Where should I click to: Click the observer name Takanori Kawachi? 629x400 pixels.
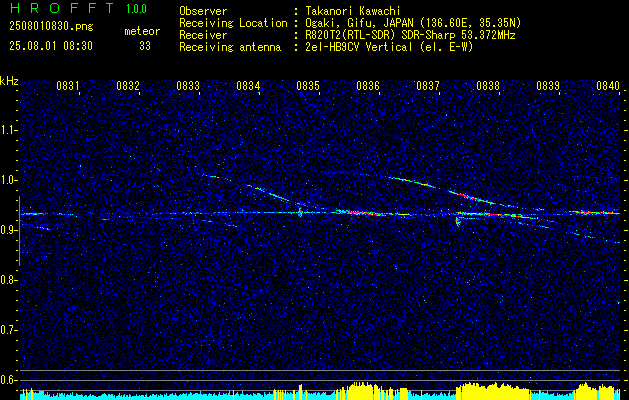pos(353,11)
